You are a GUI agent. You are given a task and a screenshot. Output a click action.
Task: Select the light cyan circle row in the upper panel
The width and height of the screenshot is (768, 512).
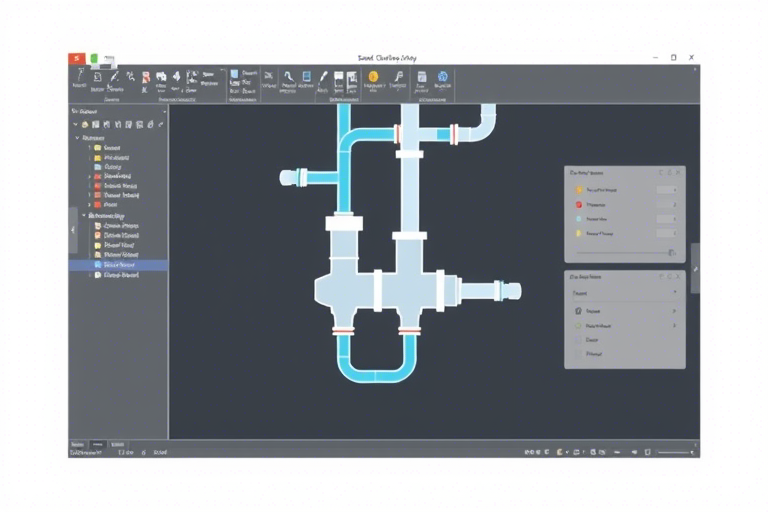click(x=624, y=219)
